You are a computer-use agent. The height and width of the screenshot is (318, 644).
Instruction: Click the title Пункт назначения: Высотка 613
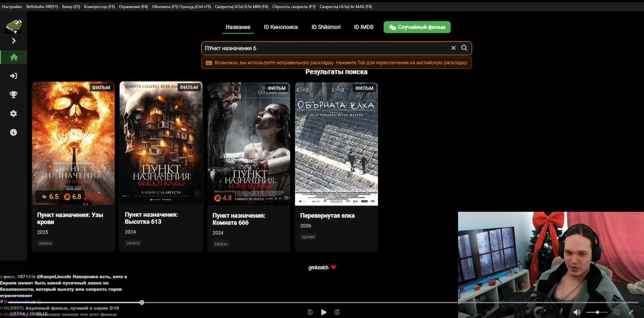coord(151,218)
